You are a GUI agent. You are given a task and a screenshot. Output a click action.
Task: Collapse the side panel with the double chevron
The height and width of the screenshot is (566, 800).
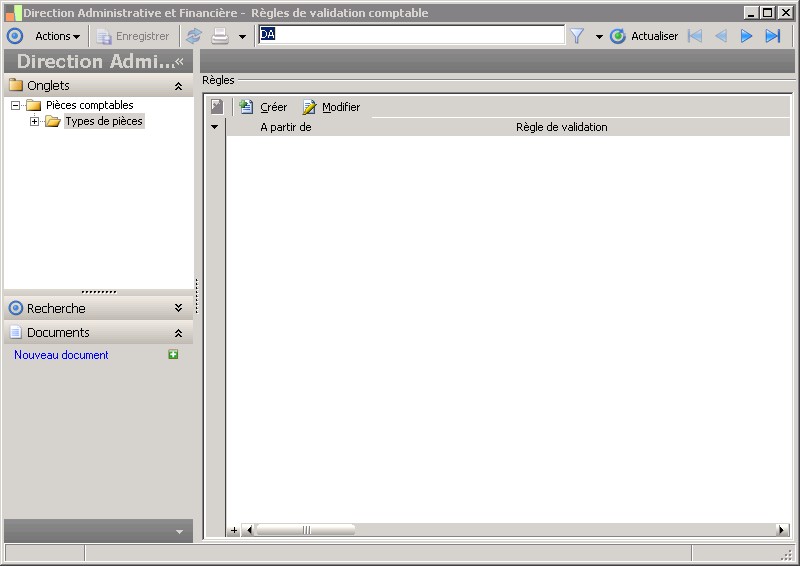[x=179, y=62]
